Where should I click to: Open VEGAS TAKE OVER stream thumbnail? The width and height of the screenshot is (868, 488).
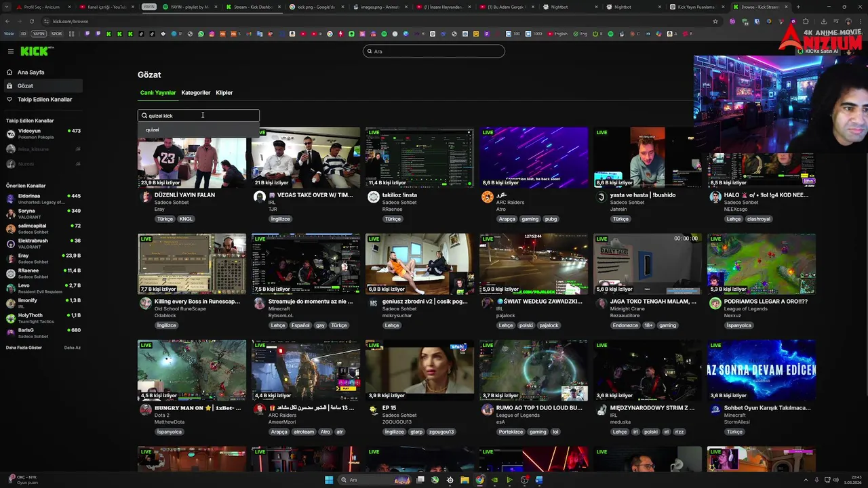306,157
